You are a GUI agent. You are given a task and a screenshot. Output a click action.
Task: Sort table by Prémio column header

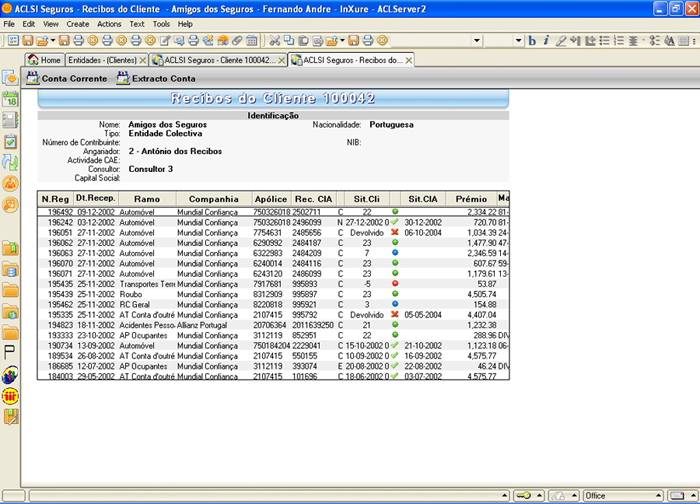[x=470, y=198]
